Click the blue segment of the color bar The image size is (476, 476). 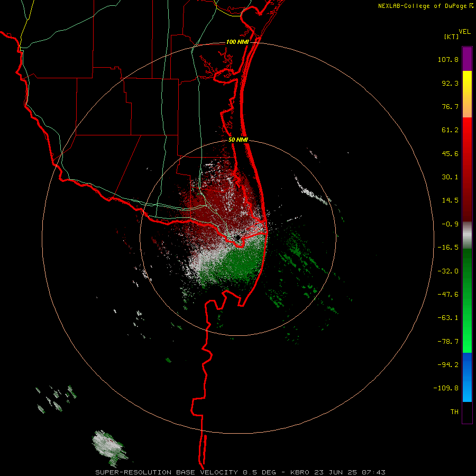(x=467, y=377)
